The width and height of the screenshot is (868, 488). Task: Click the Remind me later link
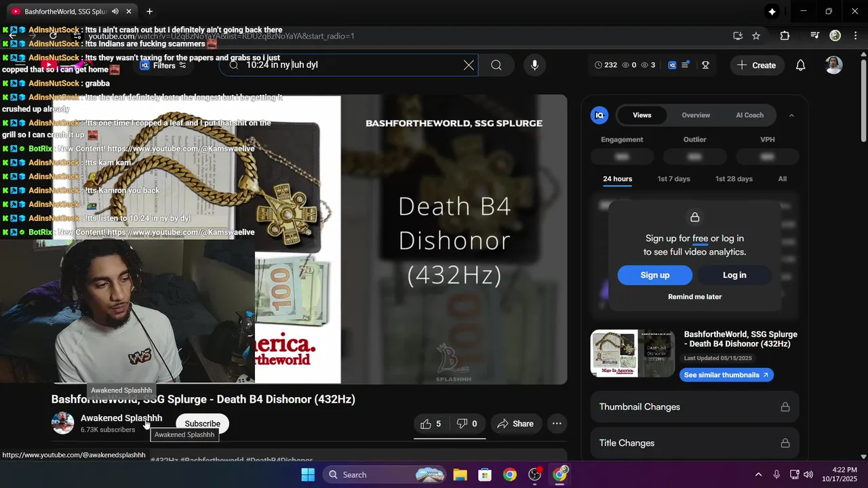click(694, 297)
